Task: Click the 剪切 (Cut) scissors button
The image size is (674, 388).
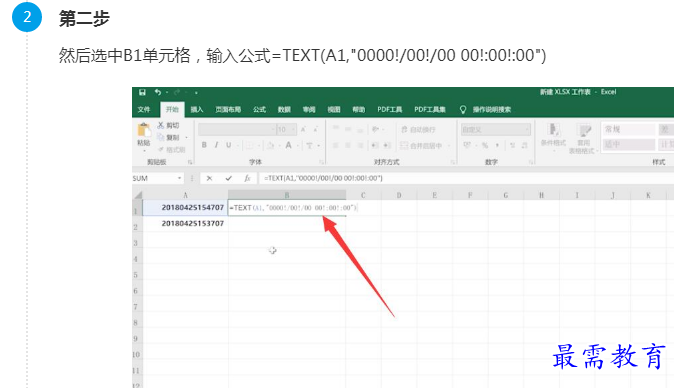Action: 168,125
